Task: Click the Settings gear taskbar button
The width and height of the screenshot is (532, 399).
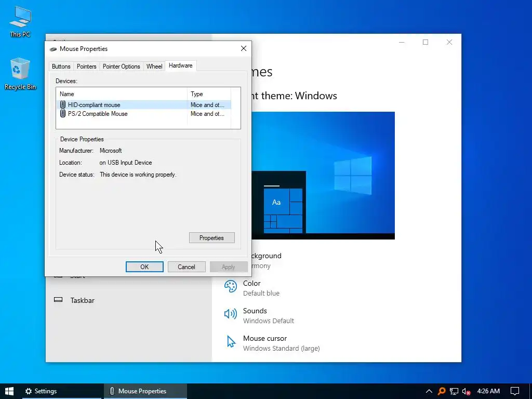Action: click(x=62, y=391)
